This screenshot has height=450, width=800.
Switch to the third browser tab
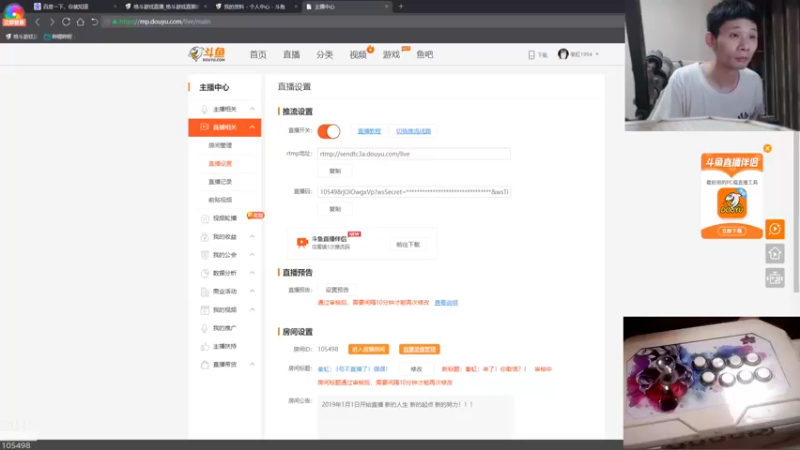255,7
